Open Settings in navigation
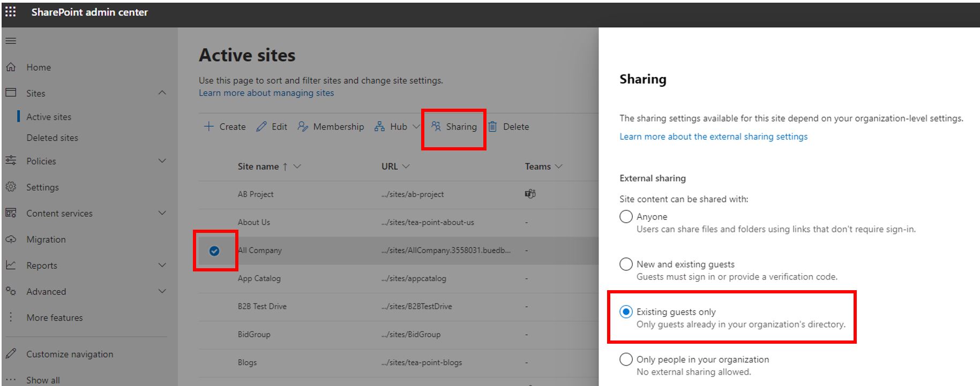This screenshot has width=980, height=386. (42, 187)
